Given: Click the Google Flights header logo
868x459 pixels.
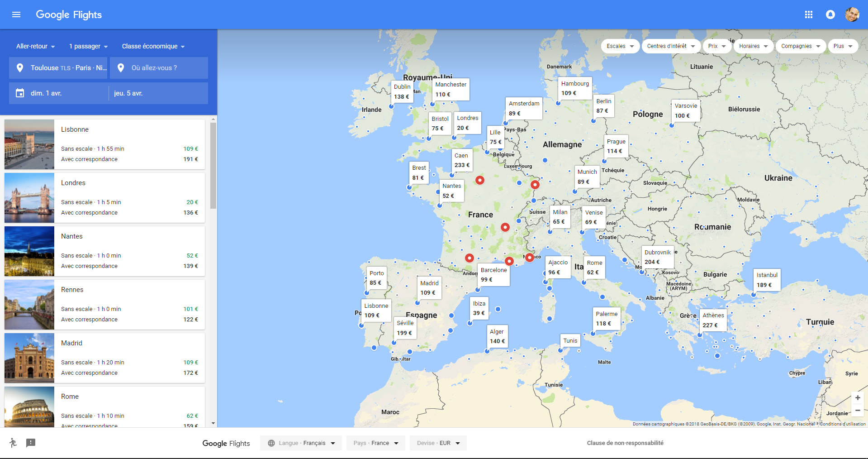Looking at the screenshot, I should [69, 14].
